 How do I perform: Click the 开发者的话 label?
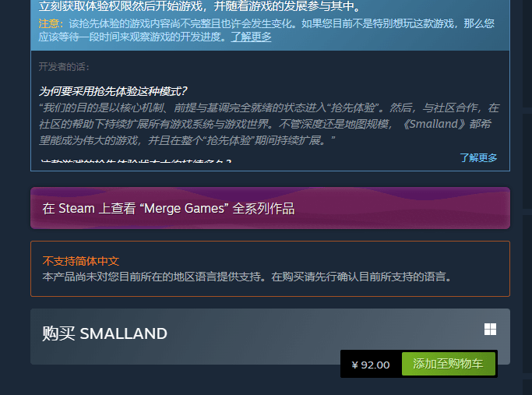click(x=64, y=67)
